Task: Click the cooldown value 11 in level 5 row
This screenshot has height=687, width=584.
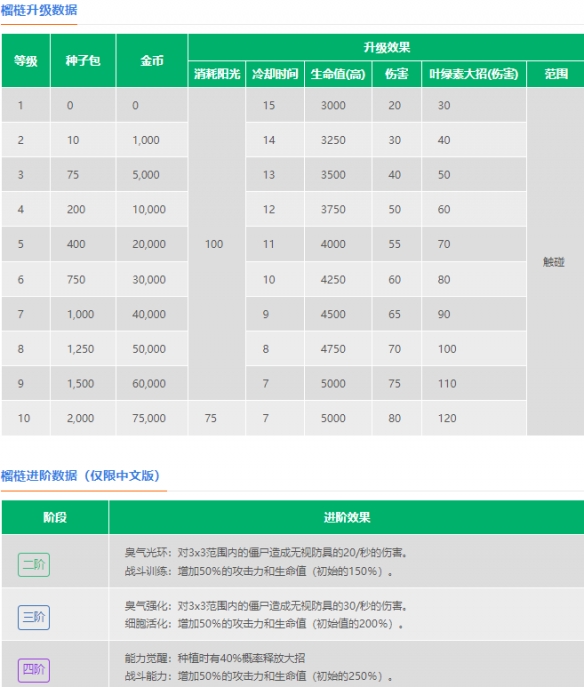Action: (275, 244)
